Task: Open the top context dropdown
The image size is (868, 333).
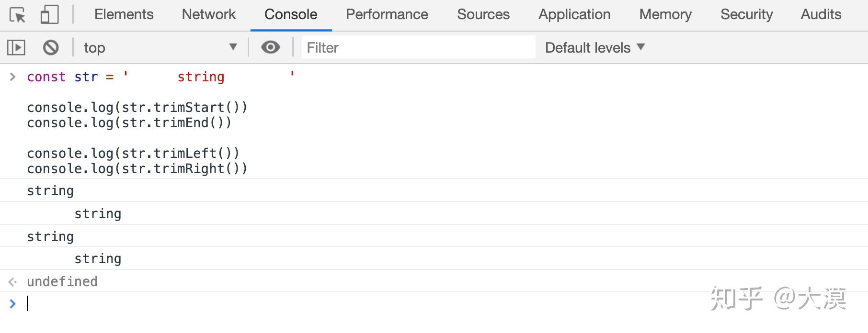Action: click(160, 47)
